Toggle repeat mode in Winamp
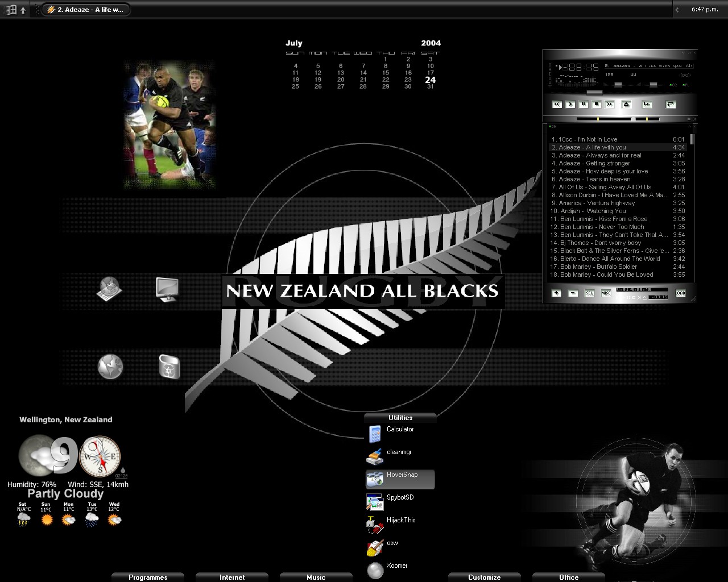This screenshot has width=728, height=582. [671, 104]
